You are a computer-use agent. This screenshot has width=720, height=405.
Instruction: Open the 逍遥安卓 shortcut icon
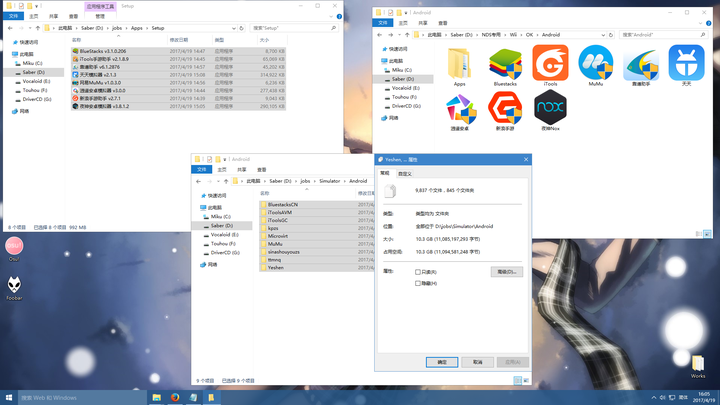click(x=460, y=109)
